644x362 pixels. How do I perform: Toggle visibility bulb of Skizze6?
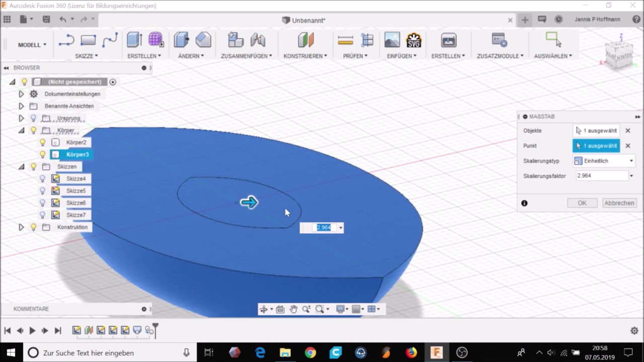coord(43,203)
